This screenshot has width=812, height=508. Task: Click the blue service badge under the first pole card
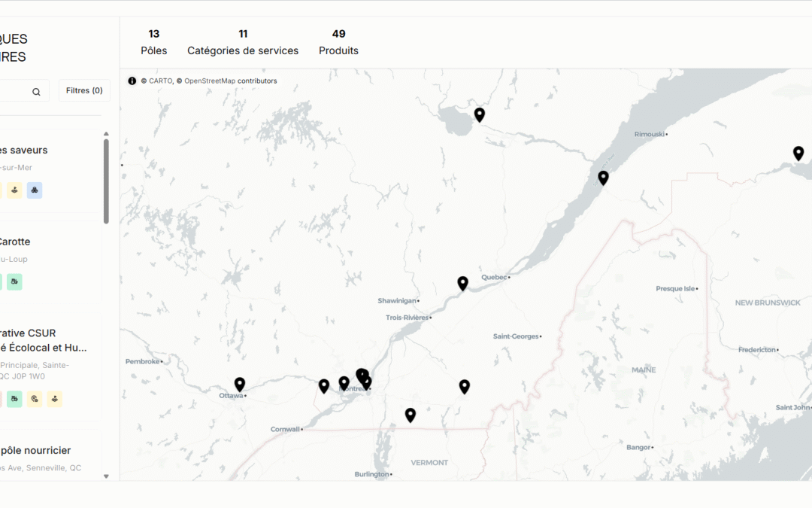pos(35,190)
